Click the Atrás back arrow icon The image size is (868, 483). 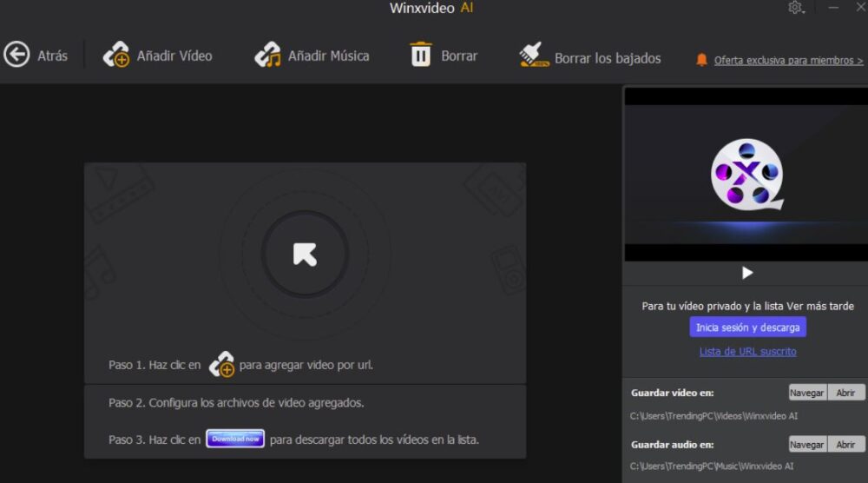click(x=16, y=55)
